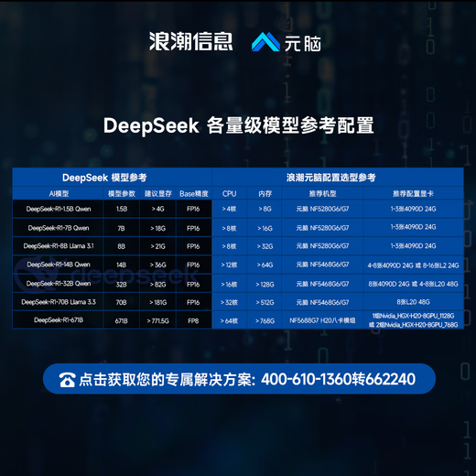Click the 点击获取您的专属解决方案 hotline button
This screenshot has height=476, width=476.
pos(239,379)
